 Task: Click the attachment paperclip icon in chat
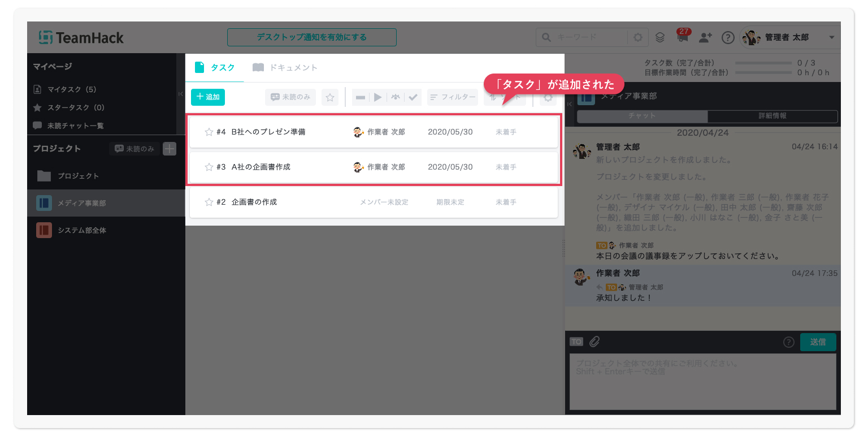click(594, 342)
